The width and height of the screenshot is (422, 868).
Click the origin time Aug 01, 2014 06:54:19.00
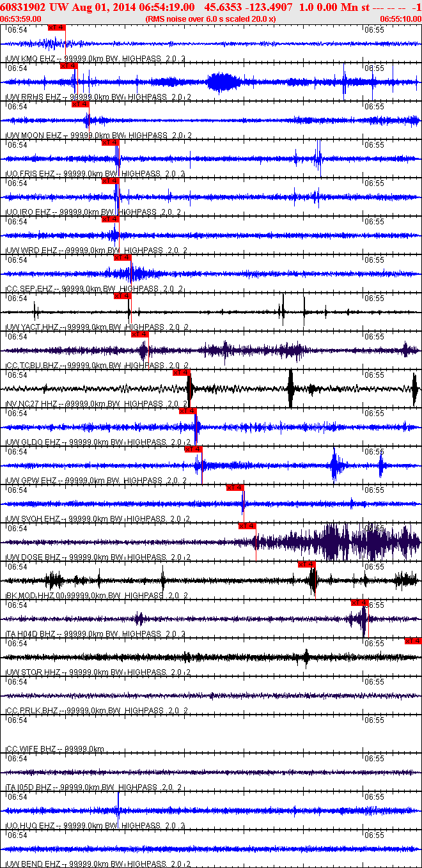click(x=121, y=6)
